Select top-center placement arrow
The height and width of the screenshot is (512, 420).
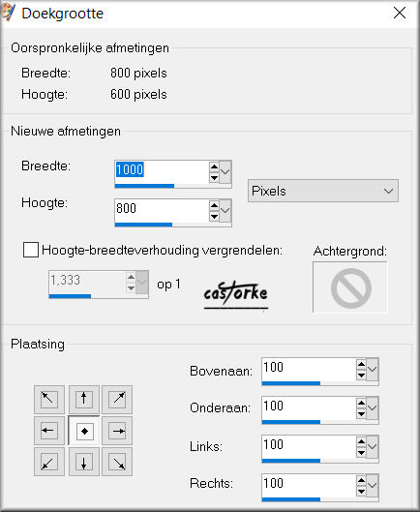[x=84, y=399]
